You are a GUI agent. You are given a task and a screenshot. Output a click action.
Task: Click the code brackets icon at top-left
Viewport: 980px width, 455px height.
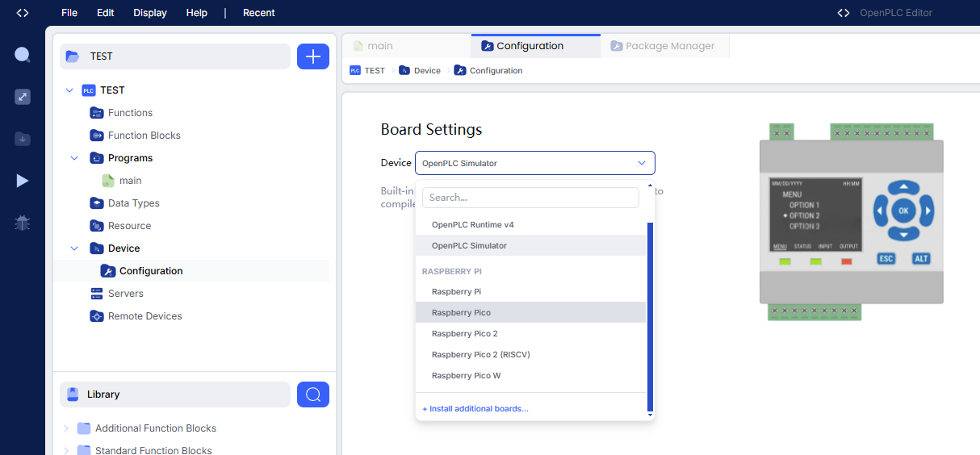[x=23, y=13]
